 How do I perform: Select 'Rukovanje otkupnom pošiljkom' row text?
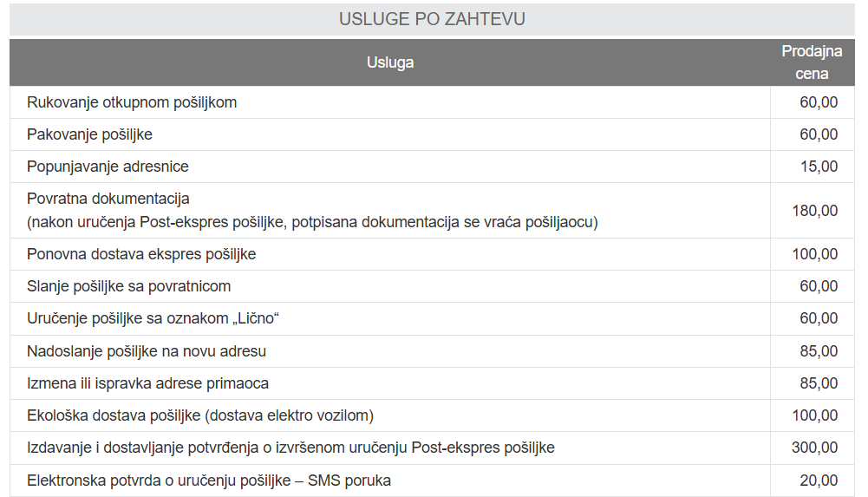coord(132,102)
